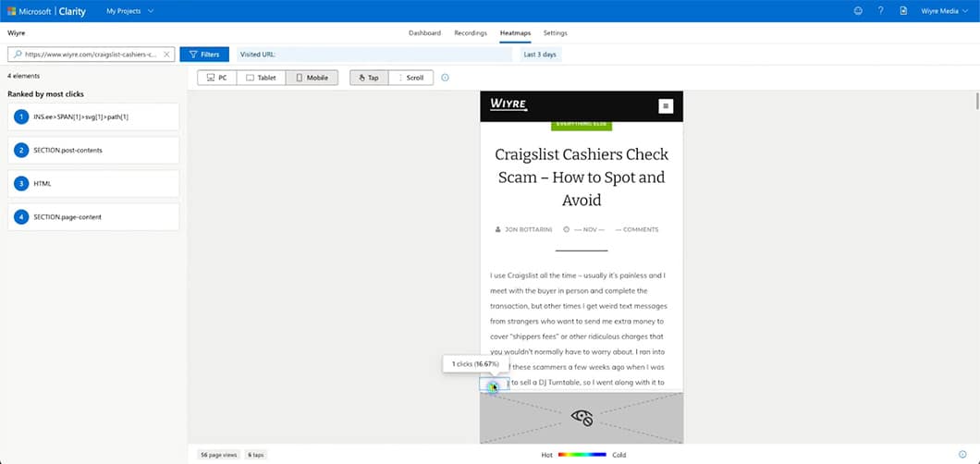The image size is (980, 464).
Task: Open the Filters button
Action: 204,55
